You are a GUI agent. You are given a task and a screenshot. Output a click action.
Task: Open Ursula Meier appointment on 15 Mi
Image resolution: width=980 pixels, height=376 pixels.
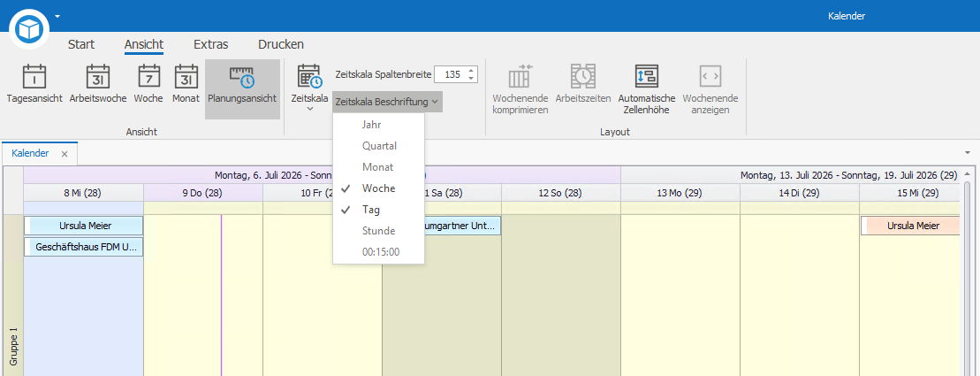pyautogui.click(x=910, y=226)
